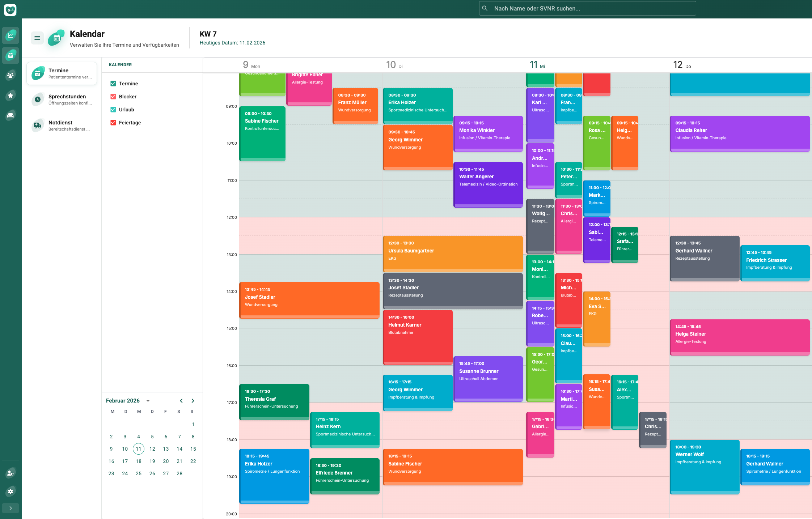Viewport: 812px width, 519px height.
Task: Toggle the Blocker checkbox
Action: (x=113, y=97)
